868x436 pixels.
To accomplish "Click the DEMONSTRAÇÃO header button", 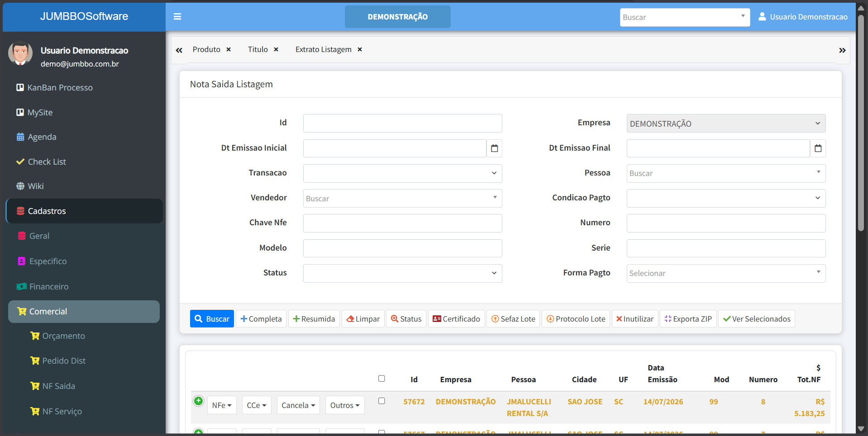I will pyautogui.click(x=398, y=17).
